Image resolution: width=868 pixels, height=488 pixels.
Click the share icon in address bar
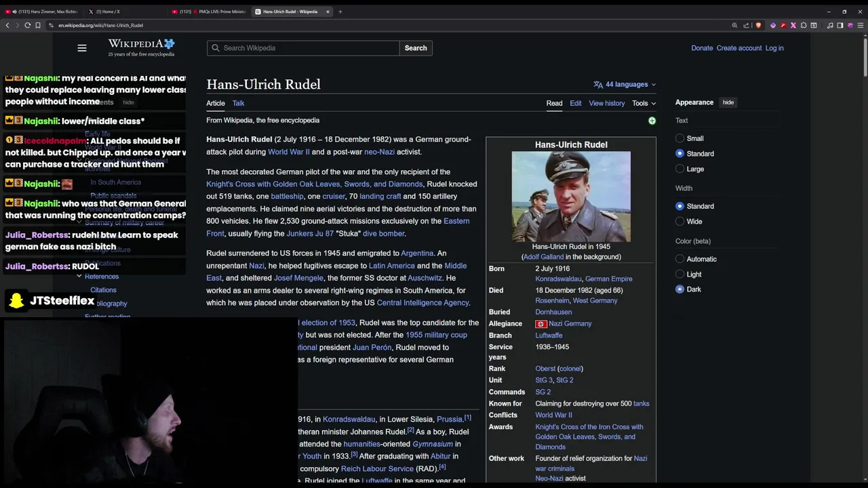tap(747, 25)
